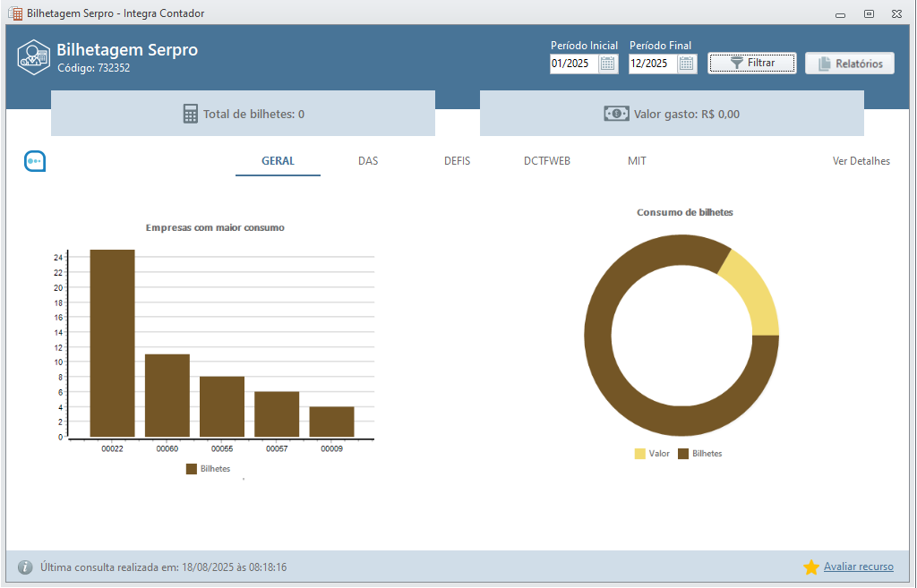917x588 pixels.
Task: Click the Ver Detalhes link
Action: pyautogui.click(x=861, y=161)
